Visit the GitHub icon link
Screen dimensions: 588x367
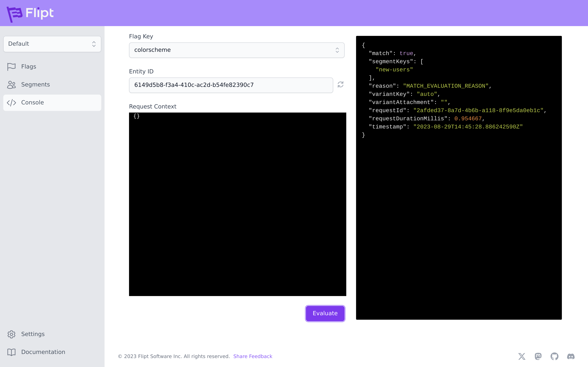554,356
